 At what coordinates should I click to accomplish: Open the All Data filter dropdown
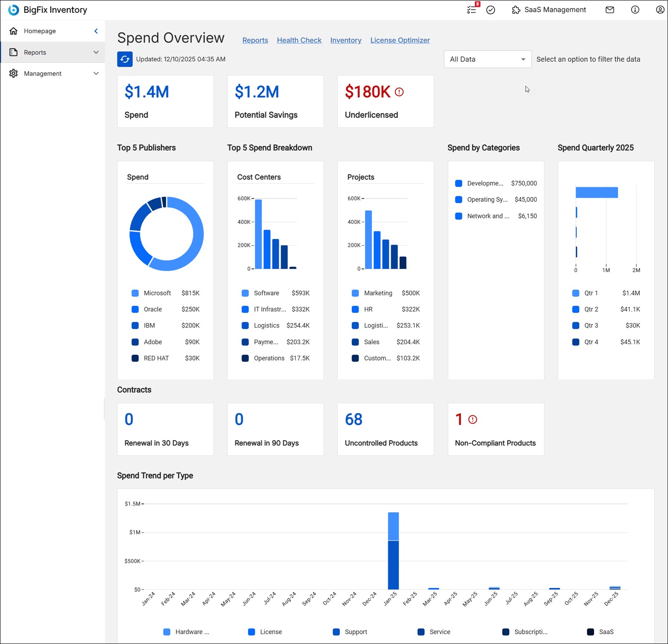(x=487, y=59)
